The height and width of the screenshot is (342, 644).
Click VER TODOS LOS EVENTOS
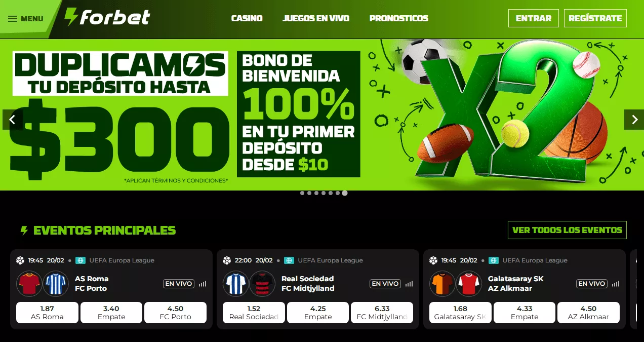click(x=567, y=230)
